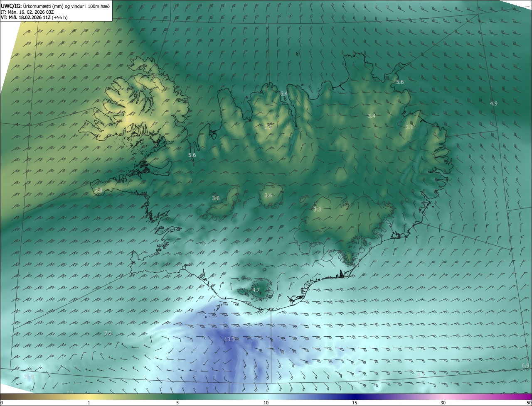The height and width of the screenshot is (406, 532).
Task: Click the 0 tick on the colour scale
Action: 2,403
